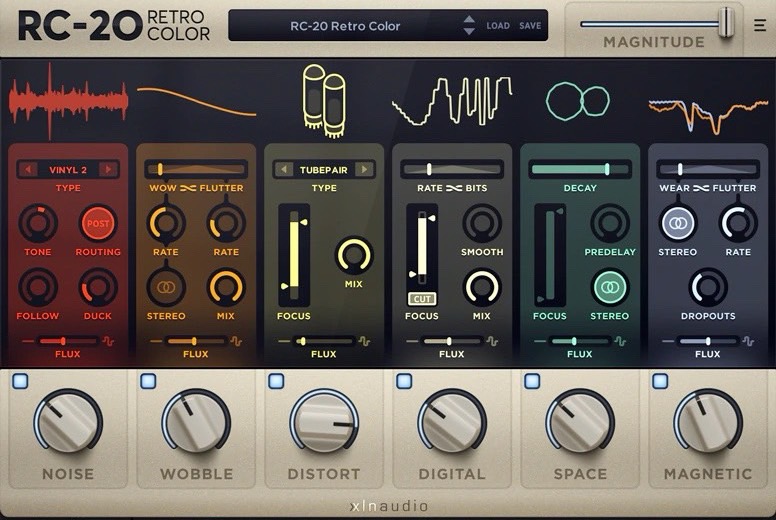Click the Digital stepped waveform graphic
776x520 pixels.
click(x=452, y=101)
